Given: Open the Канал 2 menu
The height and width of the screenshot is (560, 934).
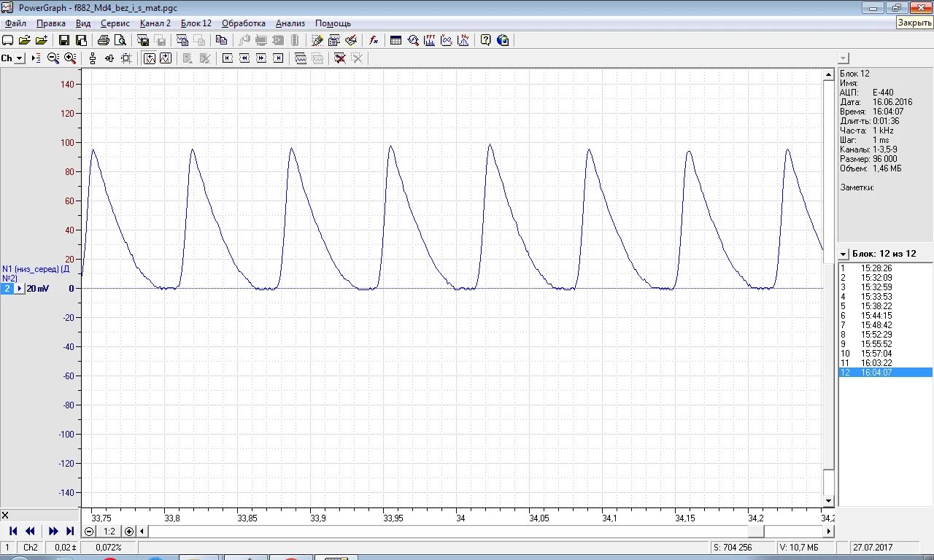Looking at the screenshot, I should (x=155, y=23).
